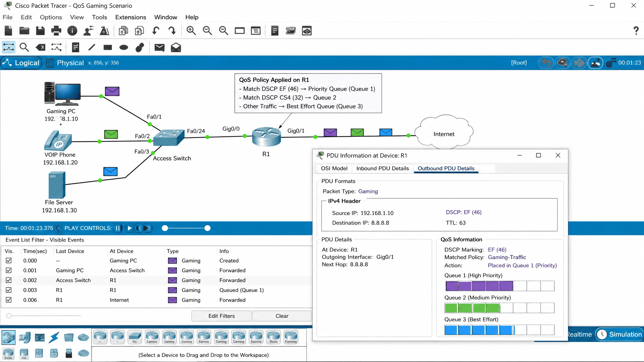Select the Outbound PDU Details tab
Viewport: 644px width, 362px height.
tap(446, 168)
